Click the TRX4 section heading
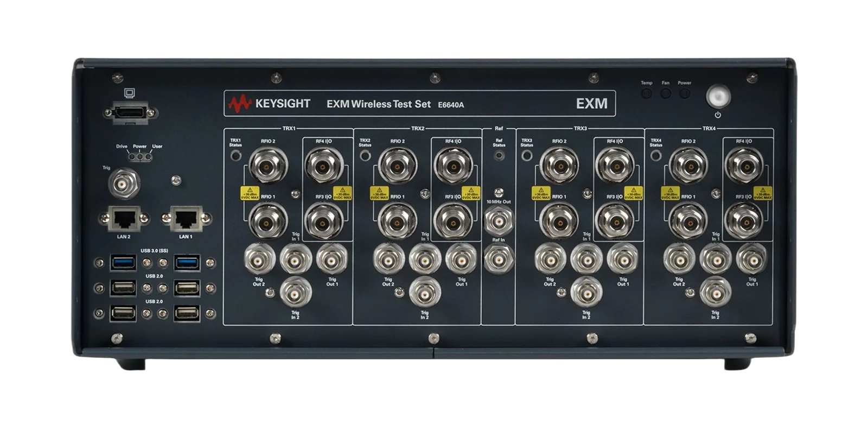This screenshot has height=437, width=868. coord(709,129)
